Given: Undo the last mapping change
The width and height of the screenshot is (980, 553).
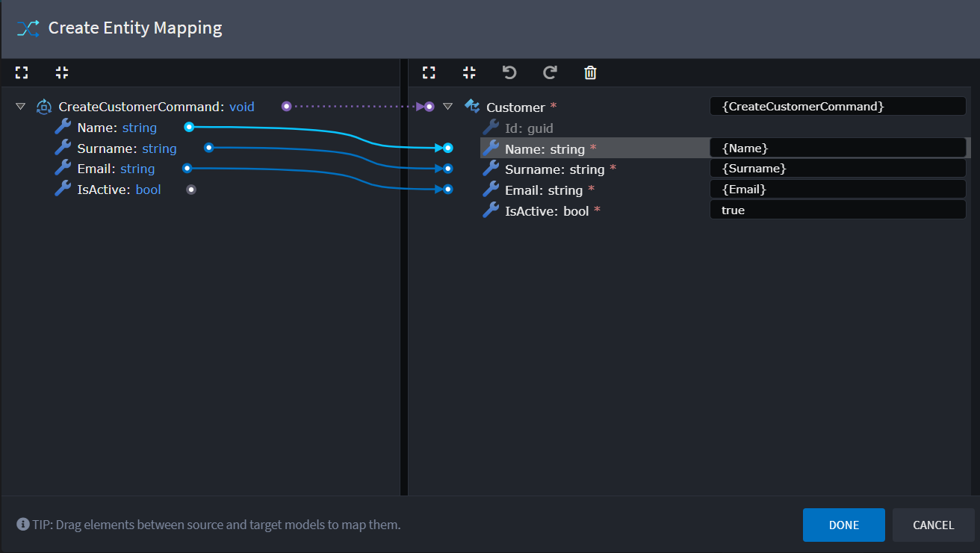Looking at the screenshot, I should click(509, 72).
